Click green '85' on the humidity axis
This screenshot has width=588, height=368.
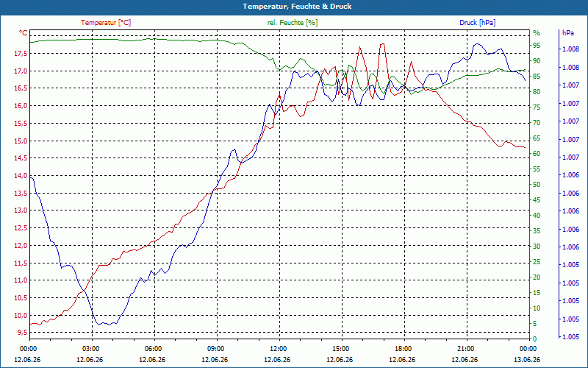[x=537, y=77]
